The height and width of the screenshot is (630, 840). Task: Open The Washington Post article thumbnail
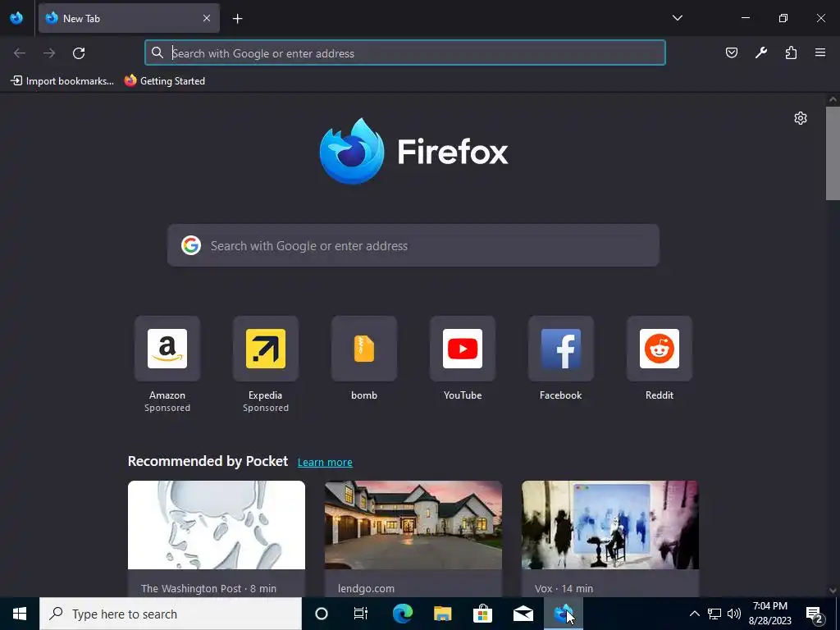coord(217,525)
